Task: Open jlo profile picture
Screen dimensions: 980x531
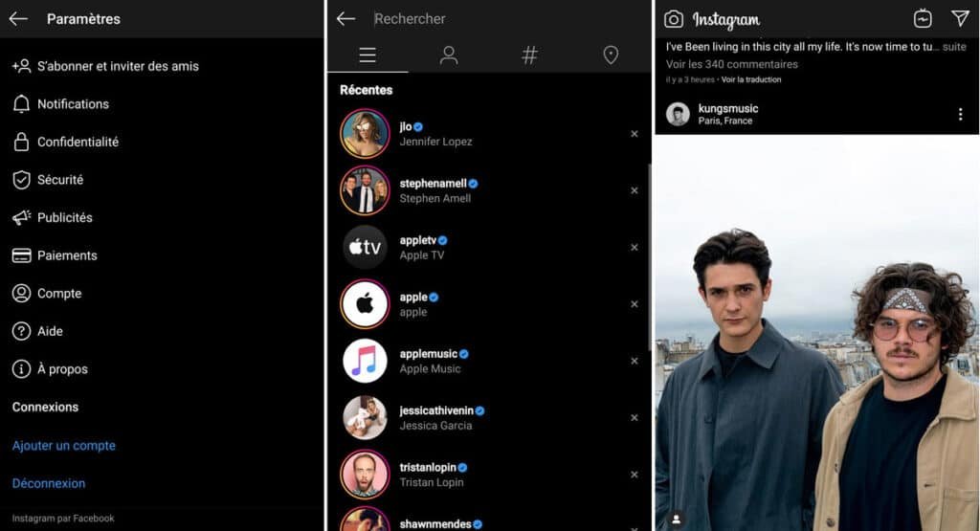Action: 365,134
